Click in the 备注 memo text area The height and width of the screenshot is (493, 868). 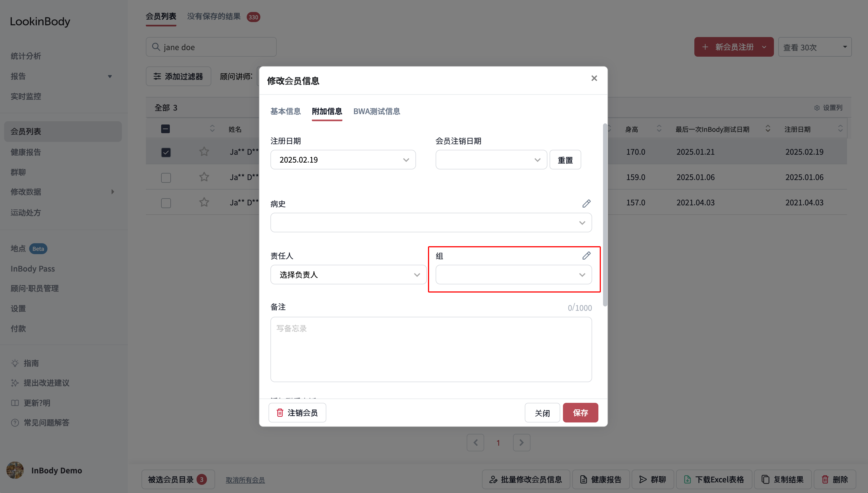click(x=431, y=349)
